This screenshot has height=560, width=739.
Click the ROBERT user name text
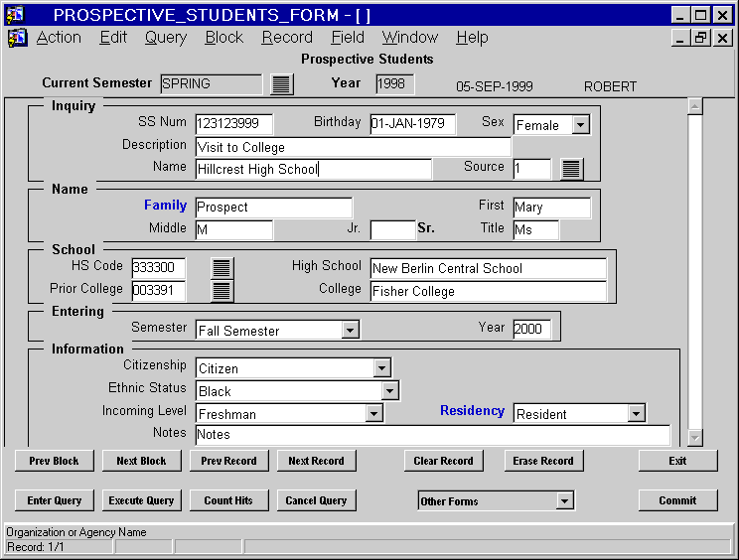click(610, 86)
